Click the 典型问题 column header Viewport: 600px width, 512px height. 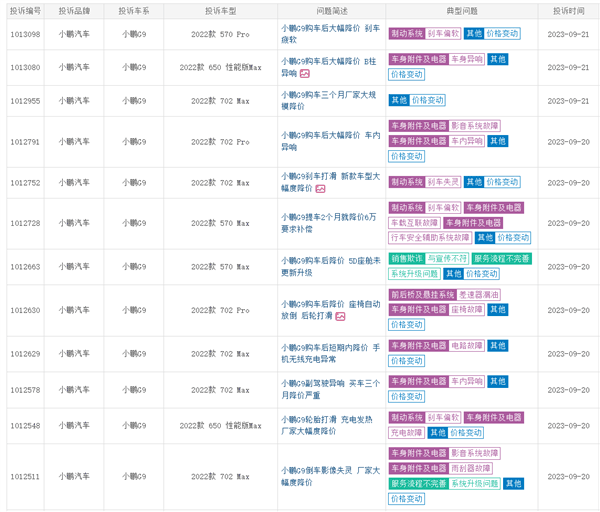461,10
